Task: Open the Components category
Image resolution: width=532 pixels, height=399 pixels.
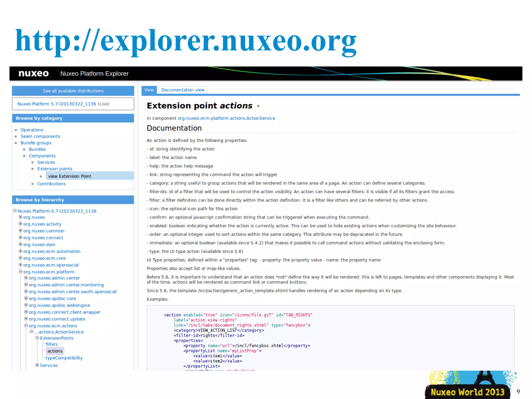Action: (42, 156)
